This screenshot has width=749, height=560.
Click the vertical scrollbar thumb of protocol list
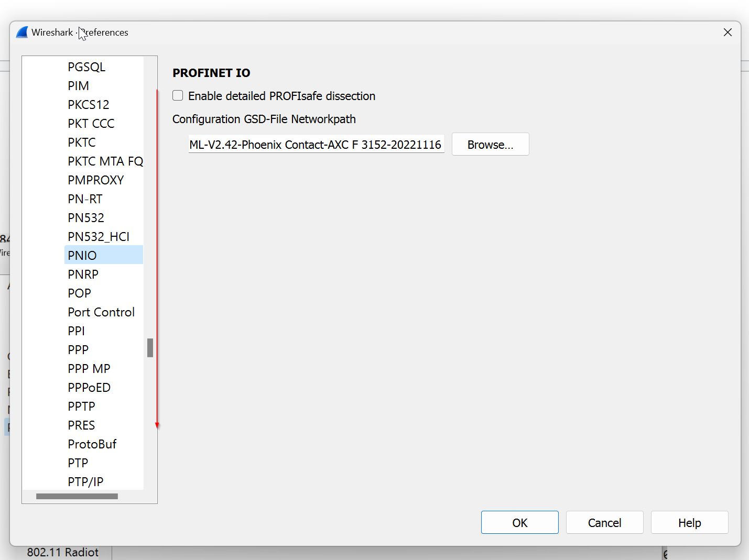coord(150,348)
